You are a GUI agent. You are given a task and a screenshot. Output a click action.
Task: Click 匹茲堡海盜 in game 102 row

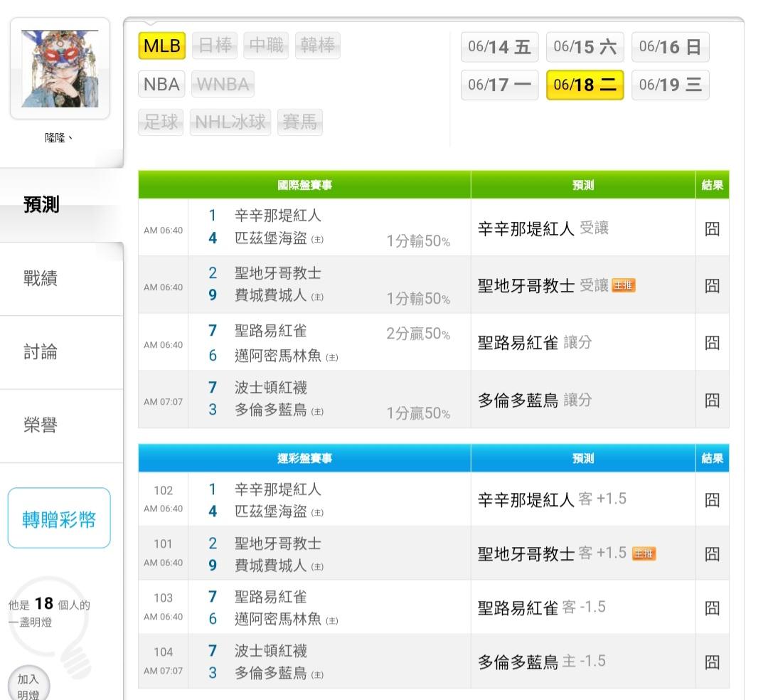[x=271, y=512]
